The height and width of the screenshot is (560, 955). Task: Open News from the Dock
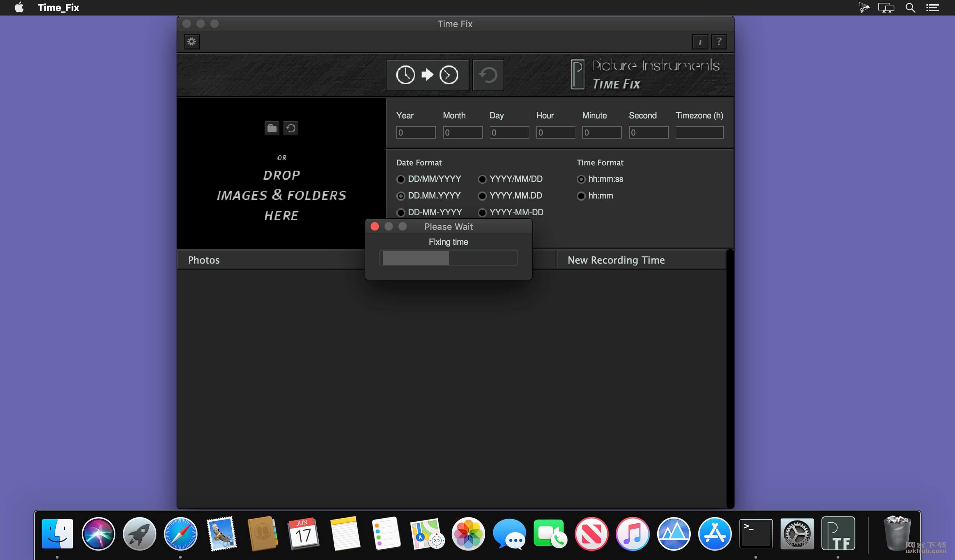click(592, 534)
